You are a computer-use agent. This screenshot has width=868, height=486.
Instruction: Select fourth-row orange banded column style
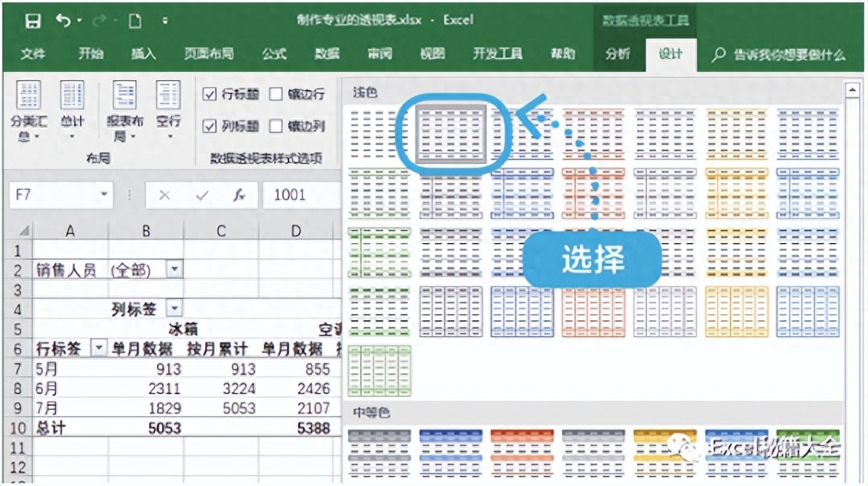(593, 311)
